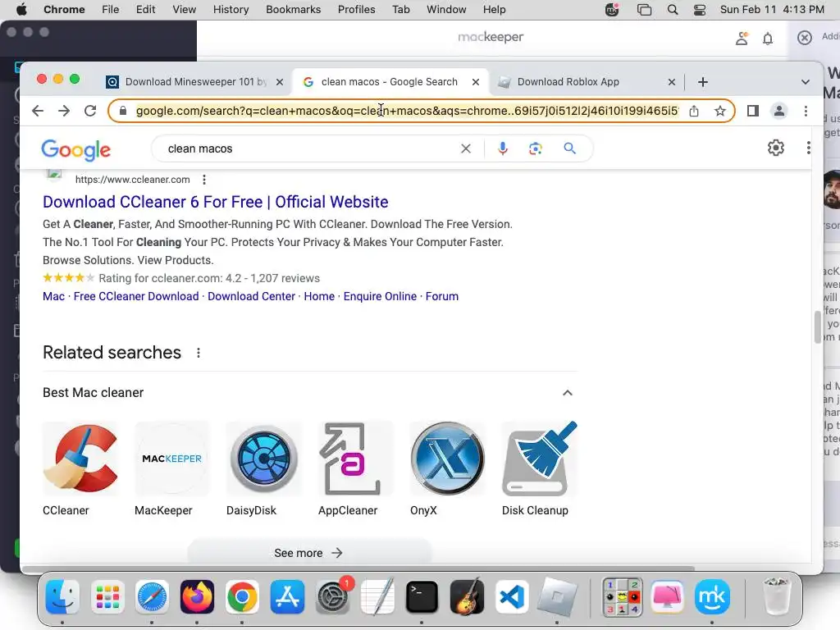Open the App Store from the Dock
The image size is (840, 630).
click(x=287, y=597)
